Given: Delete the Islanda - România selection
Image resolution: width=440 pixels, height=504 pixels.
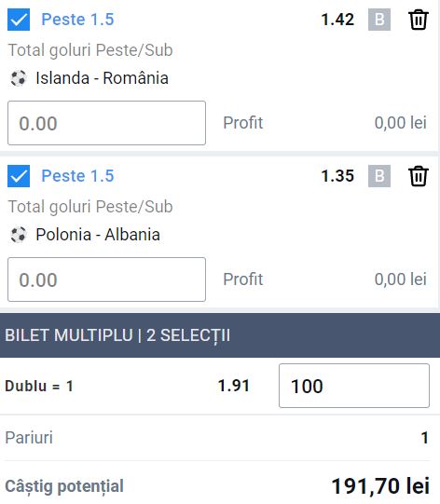Looking at the screenshot, I should click(419, 20).
